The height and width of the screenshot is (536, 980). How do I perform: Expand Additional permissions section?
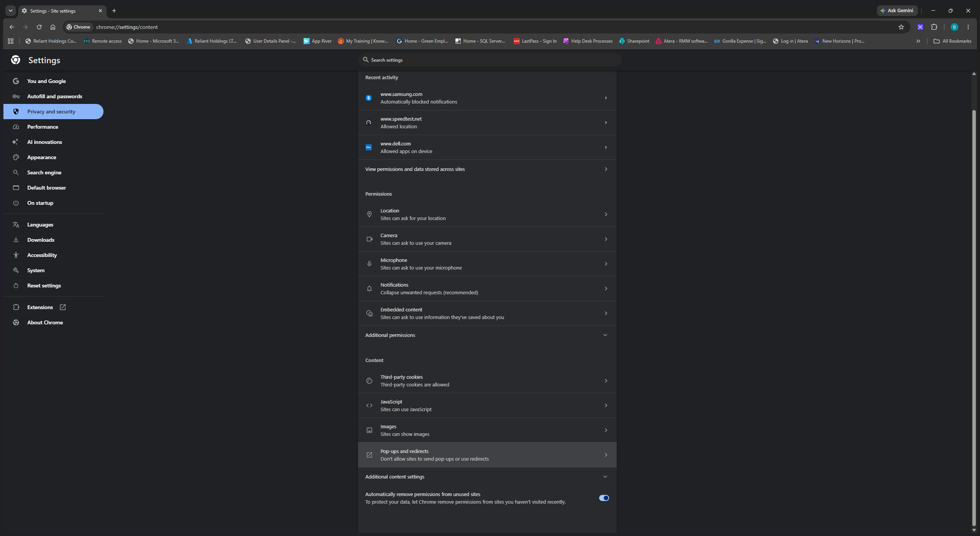coord(487,335)
